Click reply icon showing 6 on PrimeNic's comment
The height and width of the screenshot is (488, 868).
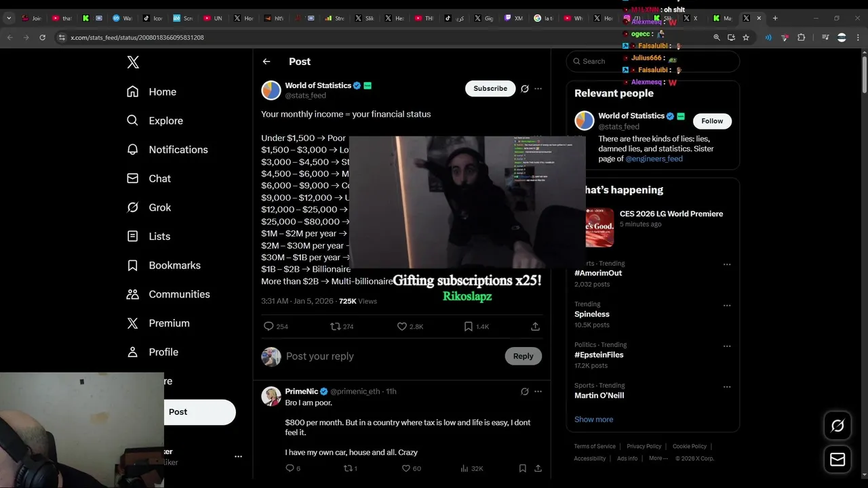[290, 468]
